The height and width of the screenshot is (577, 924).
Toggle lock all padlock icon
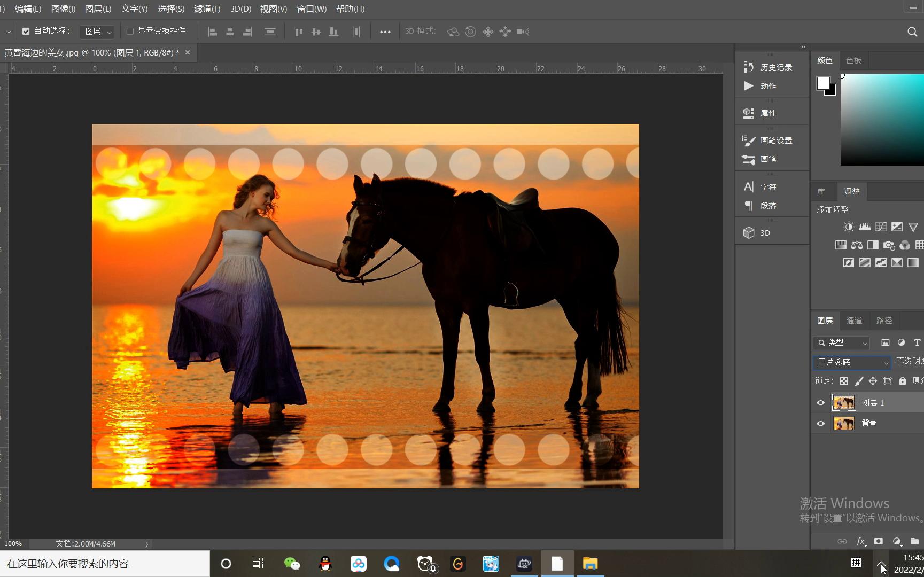pyautogui.click(x=903, y=381)
